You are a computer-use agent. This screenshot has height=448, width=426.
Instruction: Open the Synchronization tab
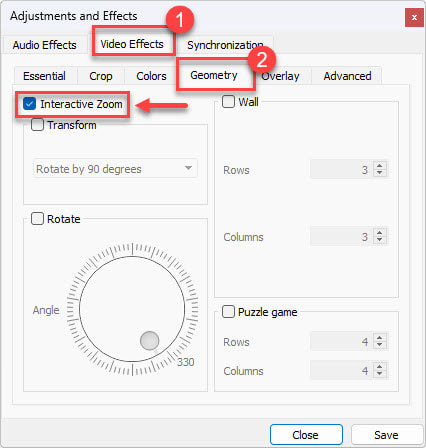click(225, 45)
